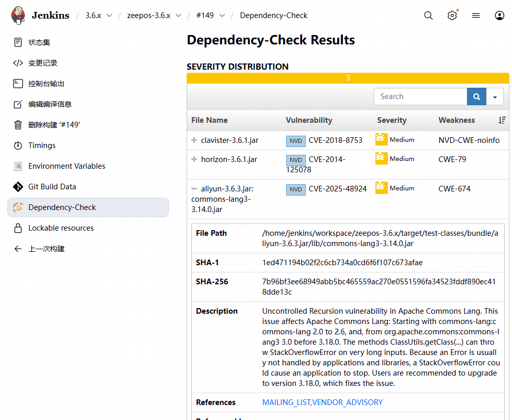
Task: Open the header hamburger menu icon
Action: 475,15
